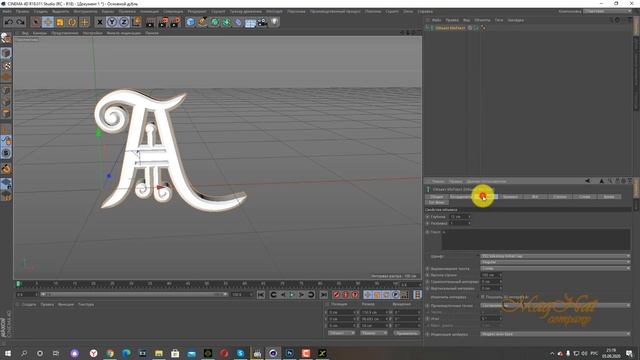This screenshot has height=360, width=640.
Task: Jump to the timeline end
Action: pyautogui.click(x=323, y=295)
